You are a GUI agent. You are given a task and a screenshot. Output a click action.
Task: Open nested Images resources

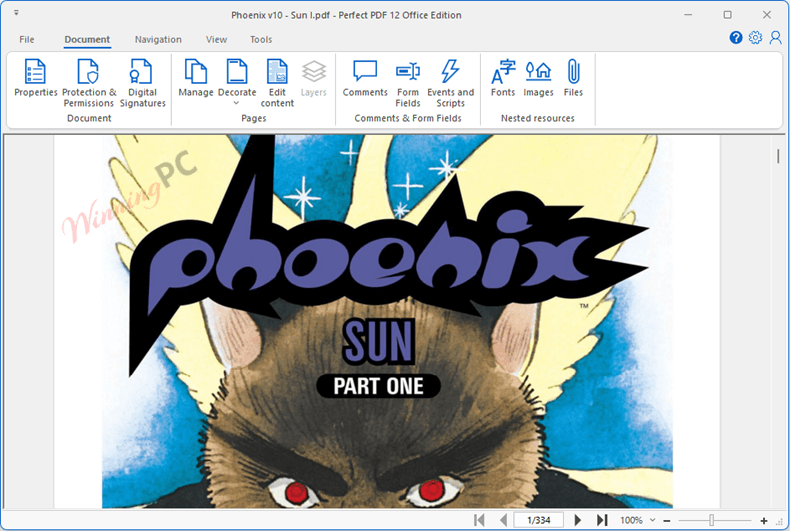(538, 78)
